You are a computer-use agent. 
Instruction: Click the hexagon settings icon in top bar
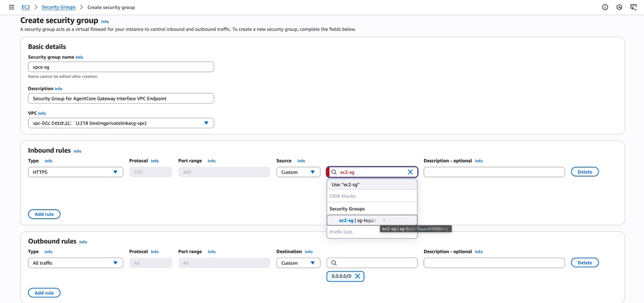(x=619, y=7)
